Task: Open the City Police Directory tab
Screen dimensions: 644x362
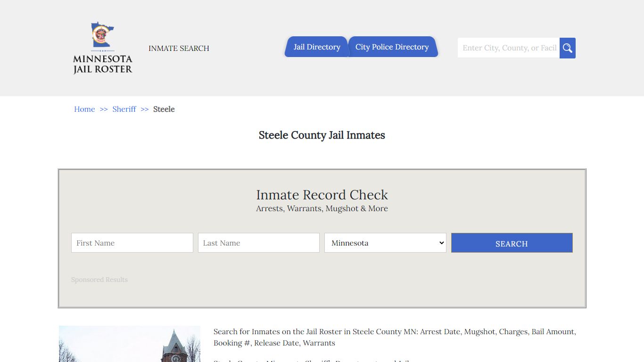Action: coord(392,47)
